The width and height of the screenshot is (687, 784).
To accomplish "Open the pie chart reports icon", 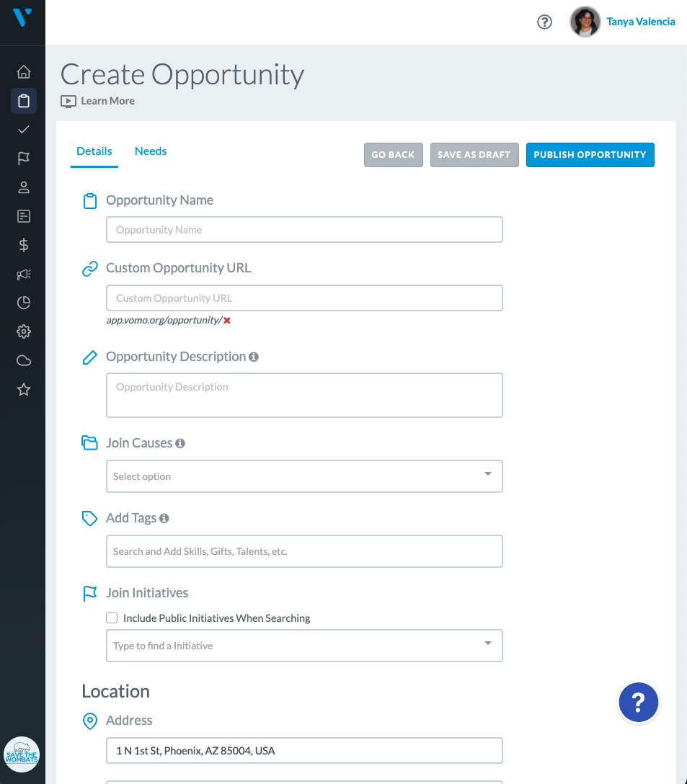I will (24, 303).
